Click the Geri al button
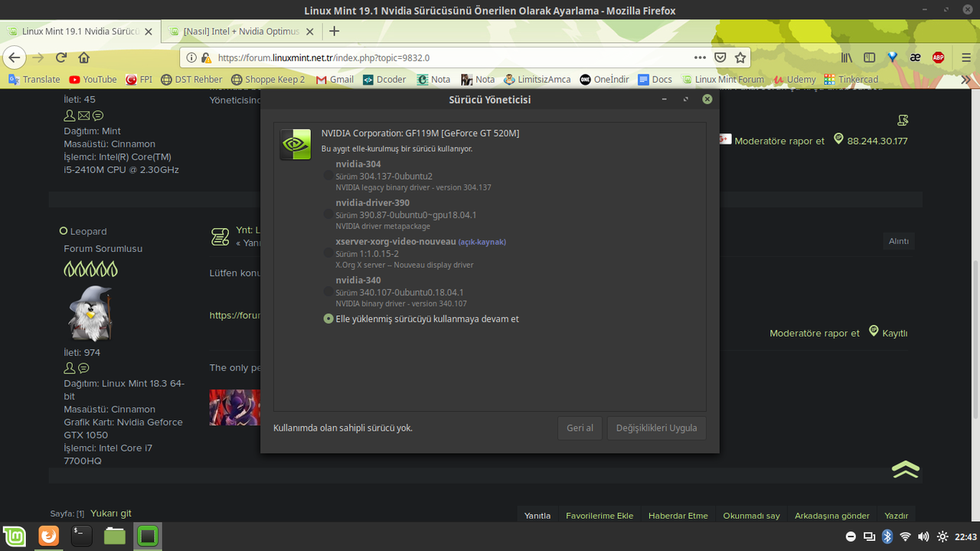 tap(580, 428)
